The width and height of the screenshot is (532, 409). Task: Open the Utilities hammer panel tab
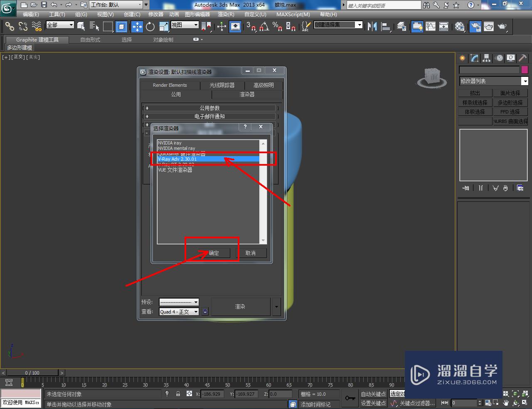tap(522, 58)
